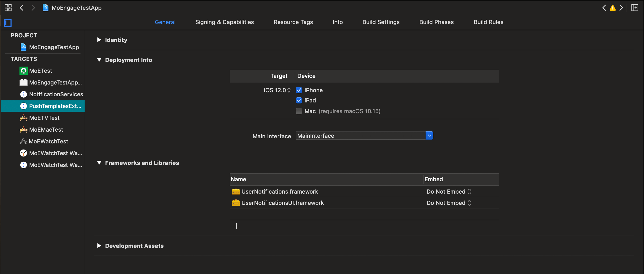The height and width of the screenshot is (274, 644).
Task: Open the Build Phases tab
Action: click(436, 22)
